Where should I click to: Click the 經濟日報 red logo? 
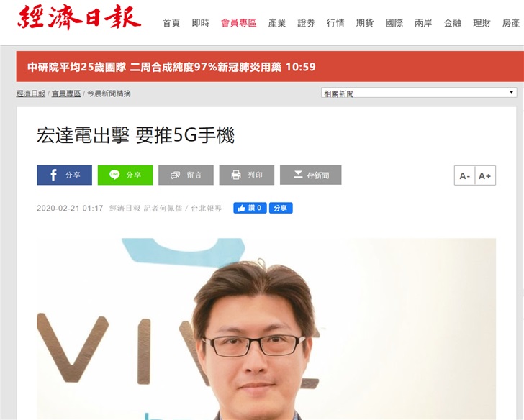pyautogui.click(x=79, y=17)
